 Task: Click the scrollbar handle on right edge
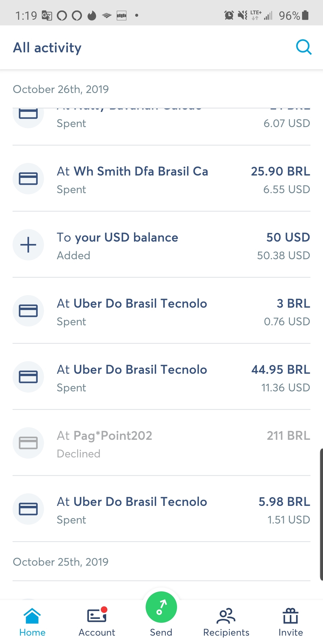[321, 514]
